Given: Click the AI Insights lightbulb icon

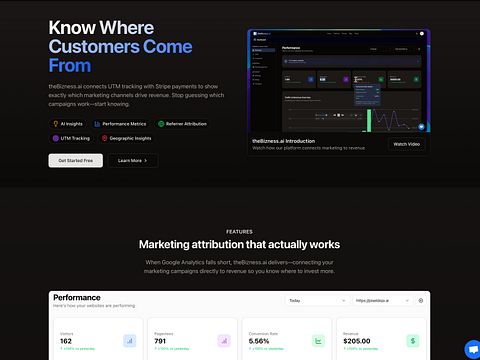Looking at the screenshot, I should point(56,124).
